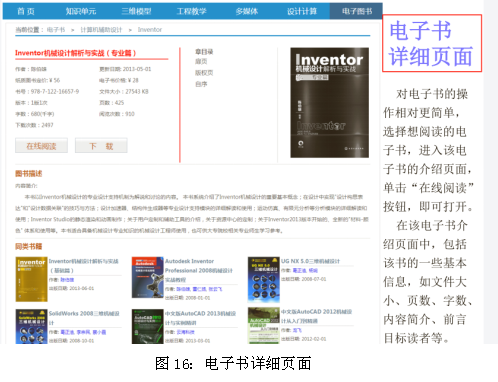Switch to the 知识单元 tab

[81, 11]
